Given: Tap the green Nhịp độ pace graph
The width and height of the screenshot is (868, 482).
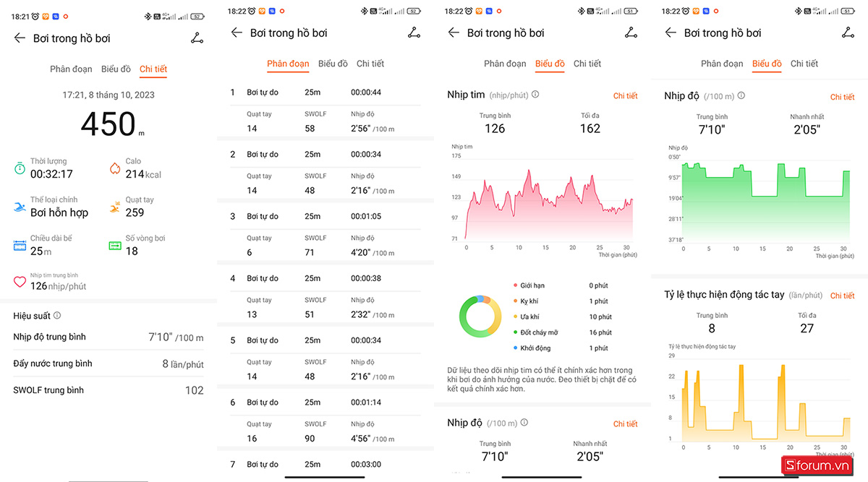Looking at the screenshot, I should tap(766, 201).
